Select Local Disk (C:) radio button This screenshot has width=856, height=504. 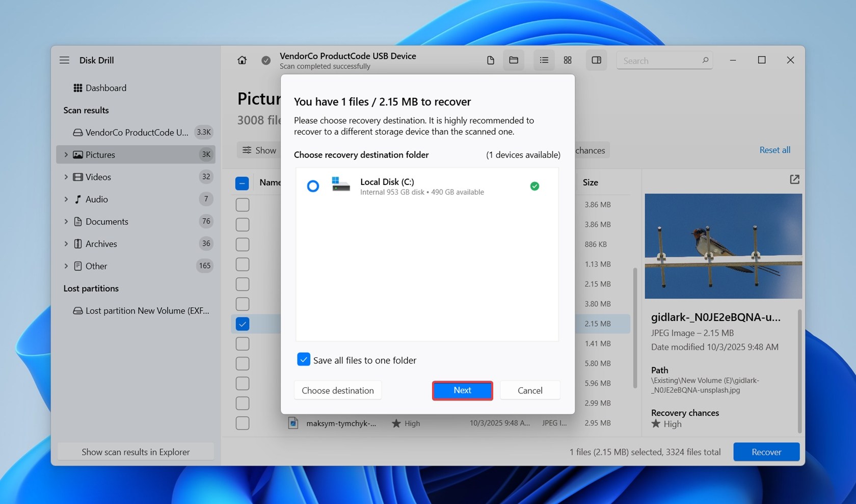[313, 186]
